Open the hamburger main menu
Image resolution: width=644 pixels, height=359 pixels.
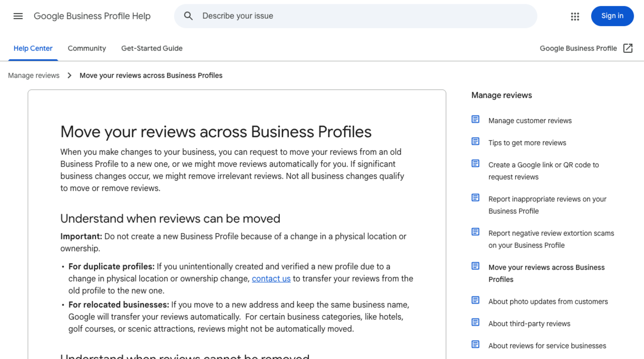click(x=18, y=16)
